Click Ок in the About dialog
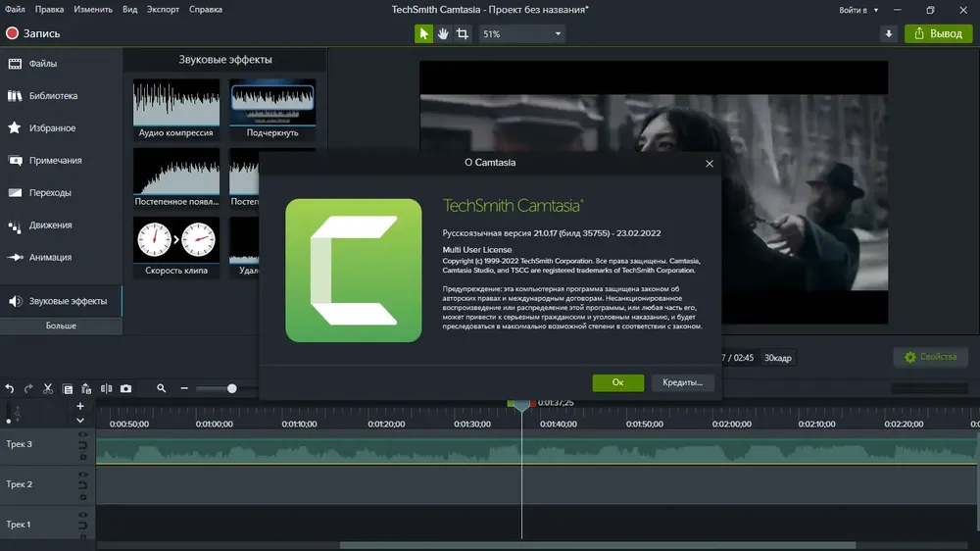 click(617, 382)
